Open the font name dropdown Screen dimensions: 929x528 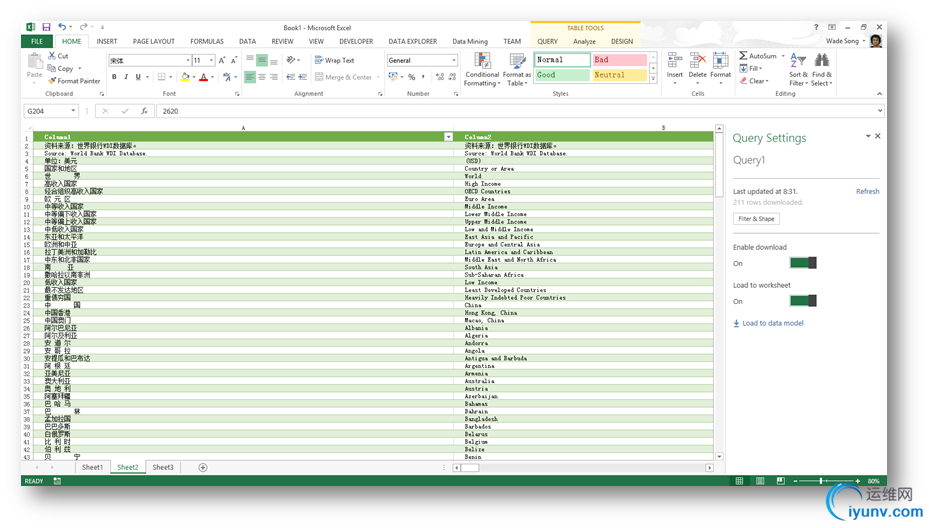(188, 60)
